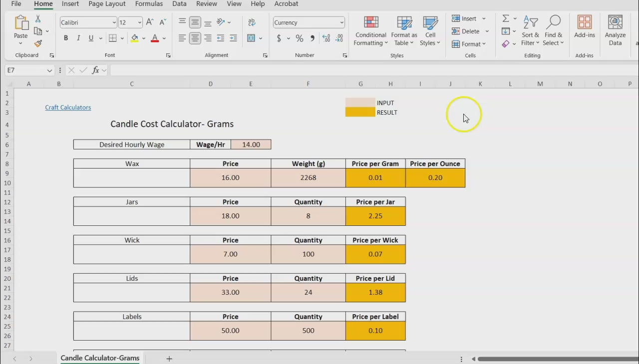The width and height of the screenshot is (639, 364).
Task: Open the Calibri font name dropdown
Action: (114, 22)
